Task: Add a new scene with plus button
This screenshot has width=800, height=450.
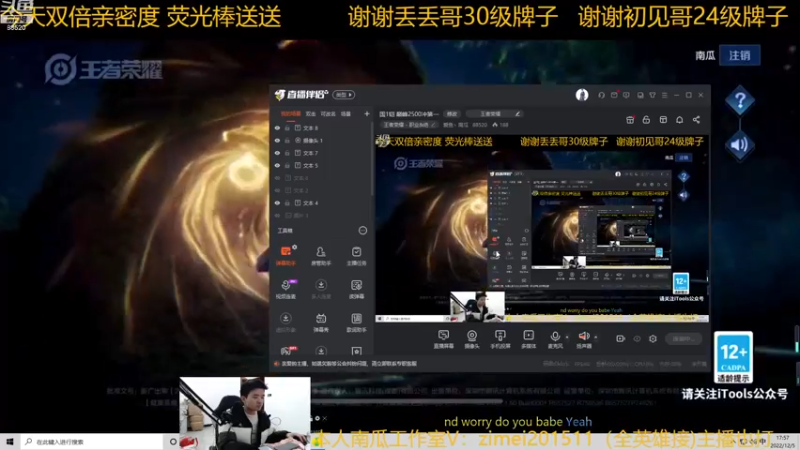Action: tap(366, 114)
